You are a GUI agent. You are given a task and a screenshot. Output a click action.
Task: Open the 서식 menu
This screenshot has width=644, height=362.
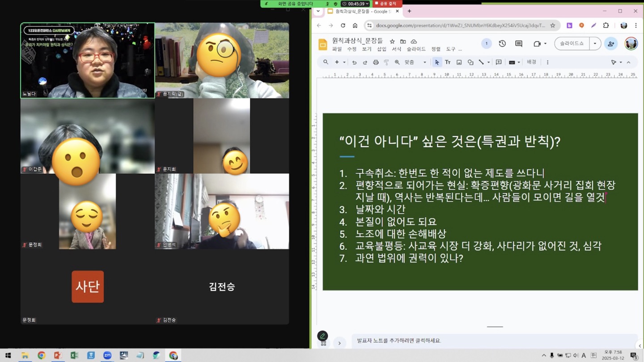396,49
